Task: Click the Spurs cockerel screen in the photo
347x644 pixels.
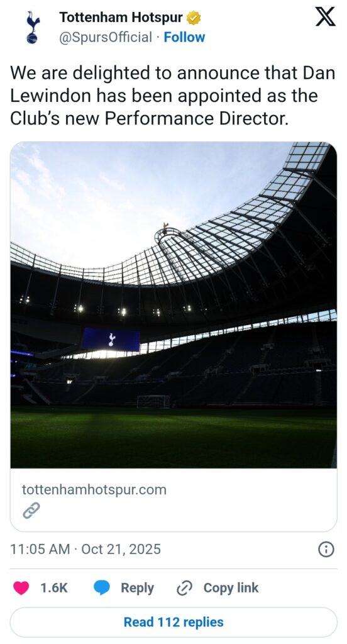Action: click(x=111, y=339)
